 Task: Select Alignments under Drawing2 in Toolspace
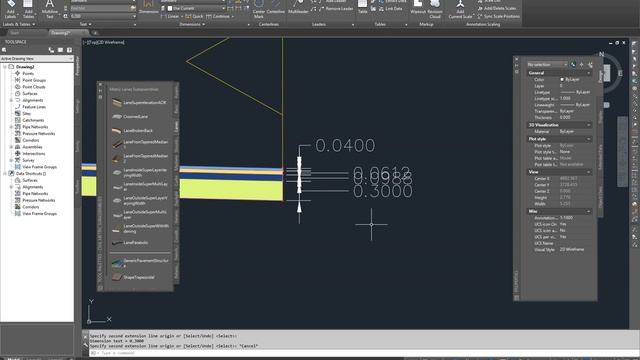point(32,100)
